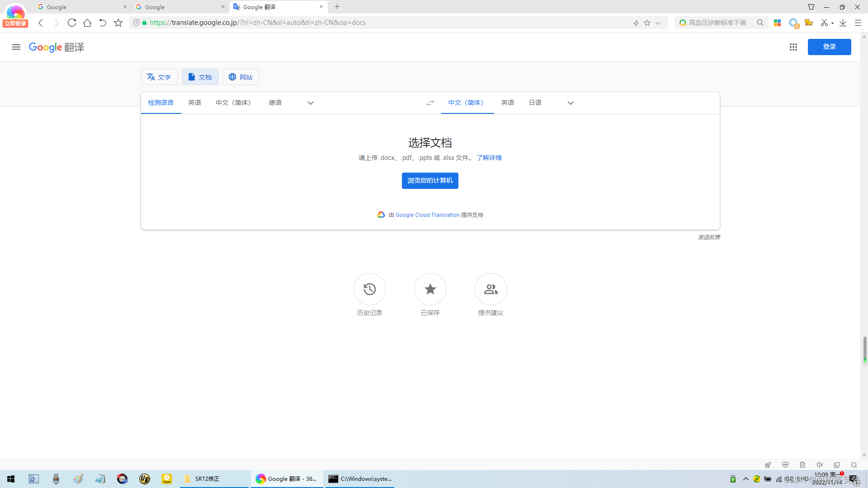Open the Saved (已保存) star icon

click(430, 289)
